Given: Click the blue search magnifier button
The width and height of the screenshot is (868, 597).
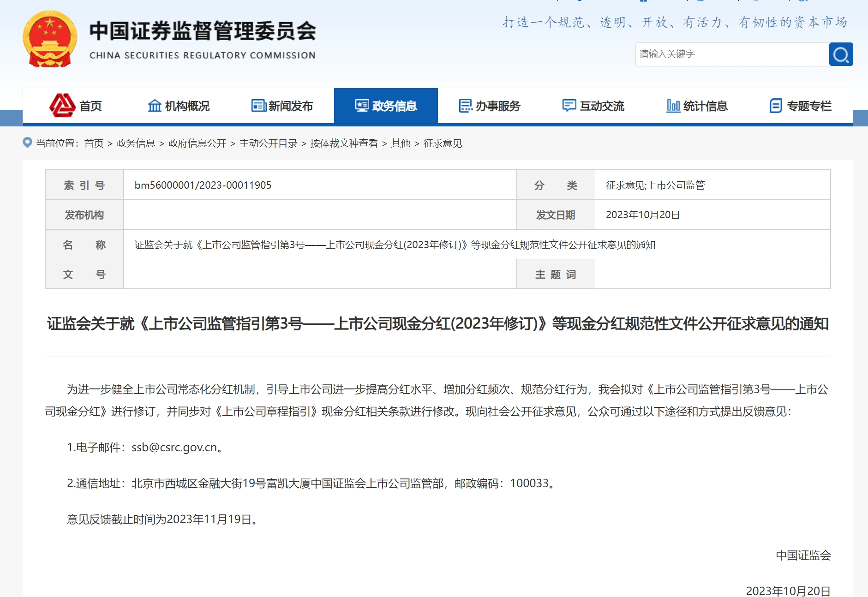Looking at the screenshot, I should pos(841,54).
